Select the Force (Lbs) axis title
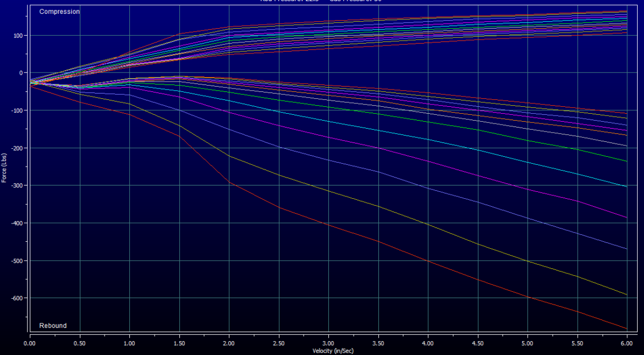The height and width of the screenshot is (355, 644). [5, 166]
